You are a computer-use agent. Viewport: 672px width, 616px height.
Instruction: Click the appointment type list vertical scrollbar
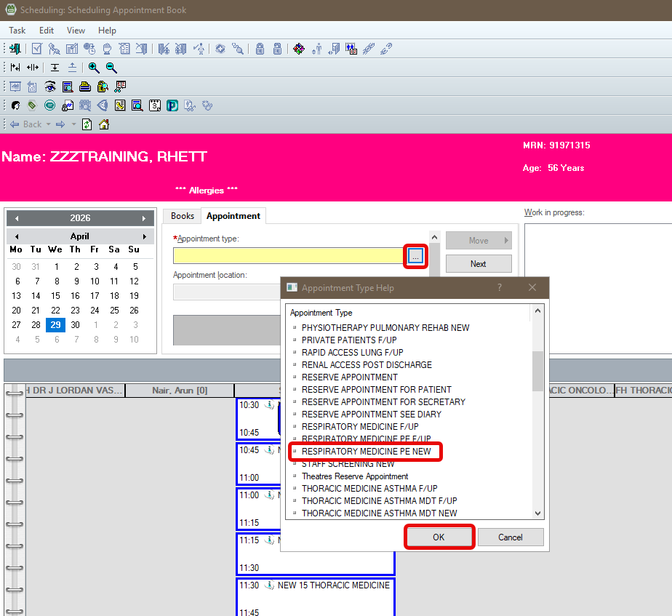pyautogui.click(x=537, y=371)
